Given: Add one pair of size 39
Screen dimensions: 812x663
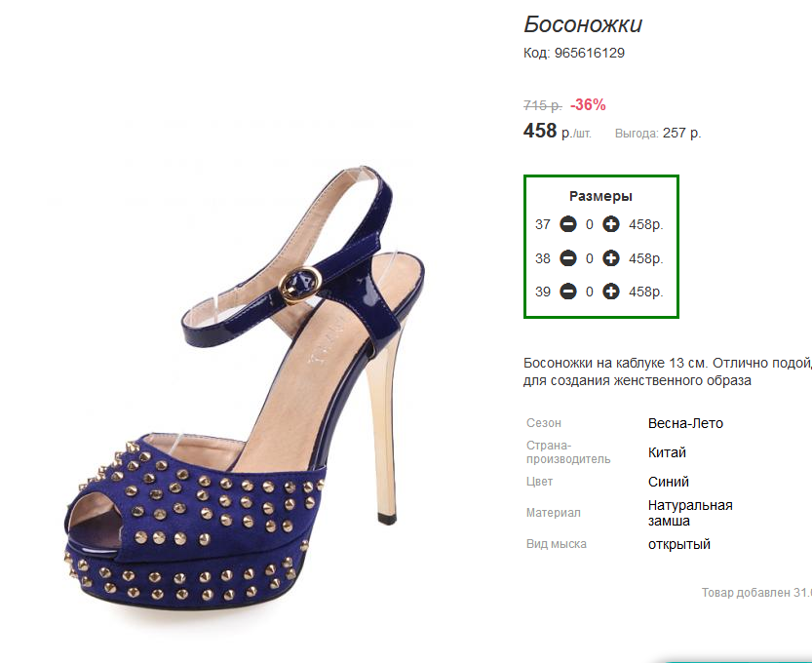Looking at the screenshot, I should 611,292.
